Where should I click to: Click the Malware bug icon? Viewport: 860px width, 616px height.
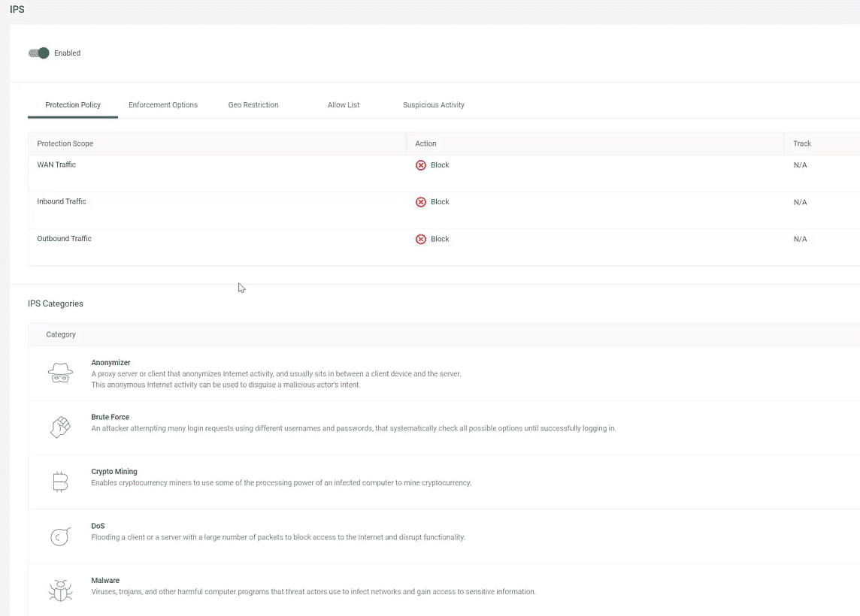[60, 590]
